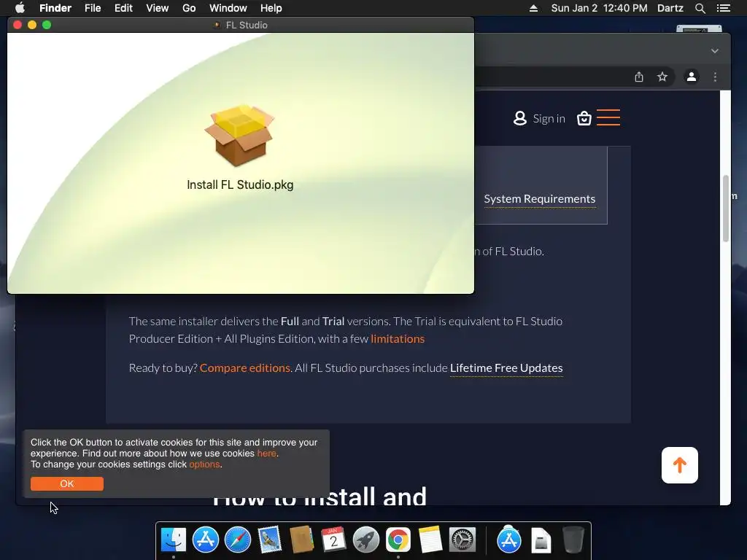Click the scroll-to-top arrow button
The height and width of the screenshot is (560, 747).
tap(680, 465)
